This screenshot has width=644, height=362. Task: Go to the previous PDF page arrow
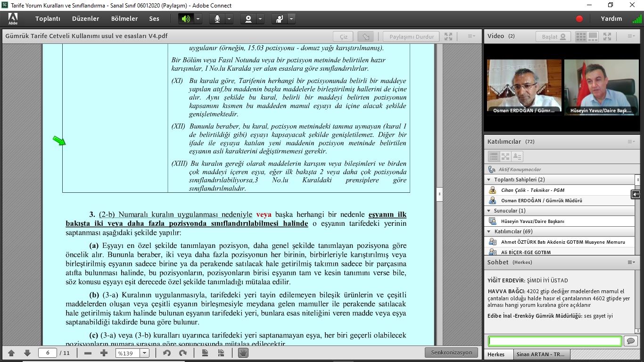coord(11,353)
